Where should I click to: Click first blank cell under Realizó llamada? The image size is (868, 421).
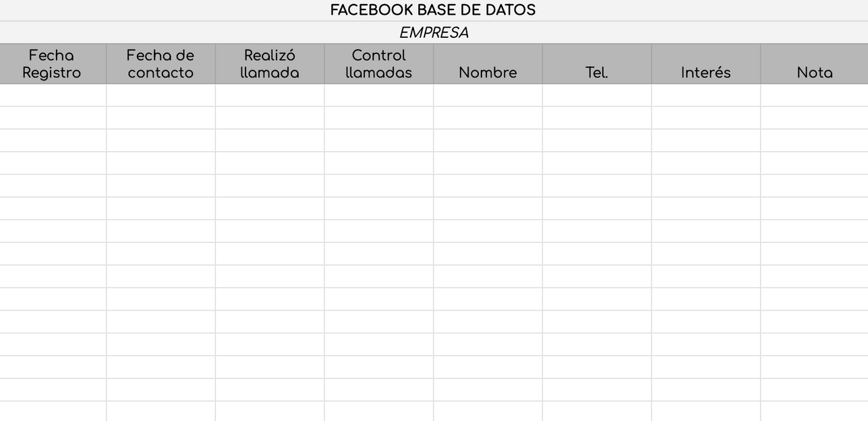pos(270,95)
